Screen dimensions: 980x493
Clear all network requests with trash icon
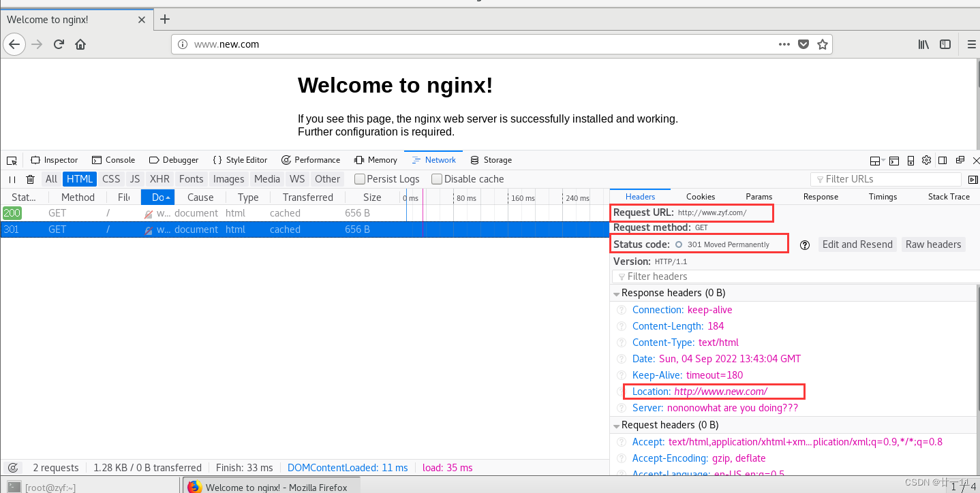click(30, 178)
